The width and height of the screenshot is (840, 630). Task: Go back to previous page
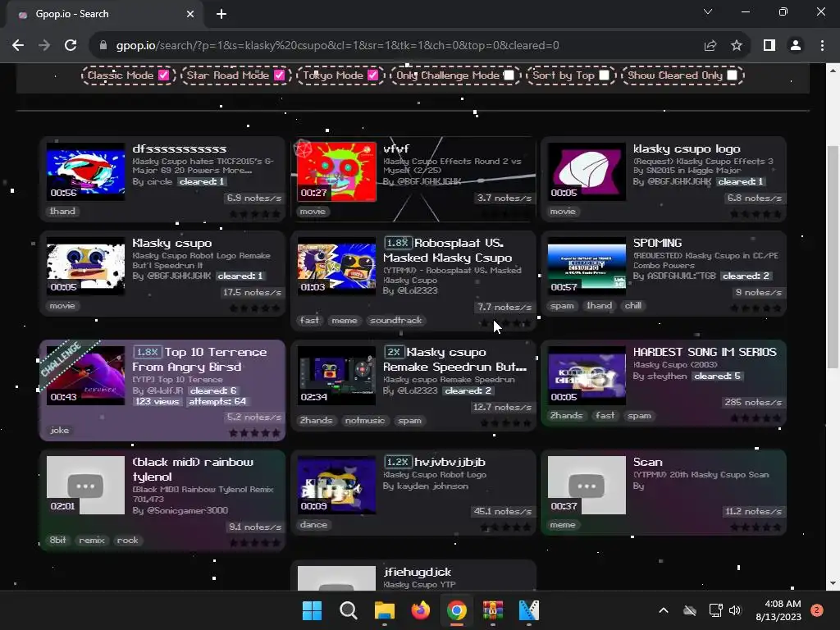coord(18,46)
